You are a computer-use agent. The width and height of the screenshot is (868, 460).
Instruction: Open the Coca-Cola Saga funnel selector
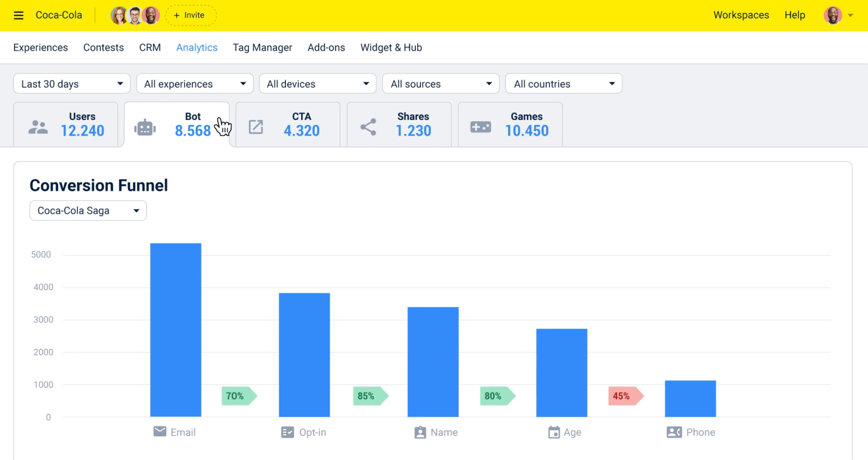pyautogui.click(x=88, y=211)
